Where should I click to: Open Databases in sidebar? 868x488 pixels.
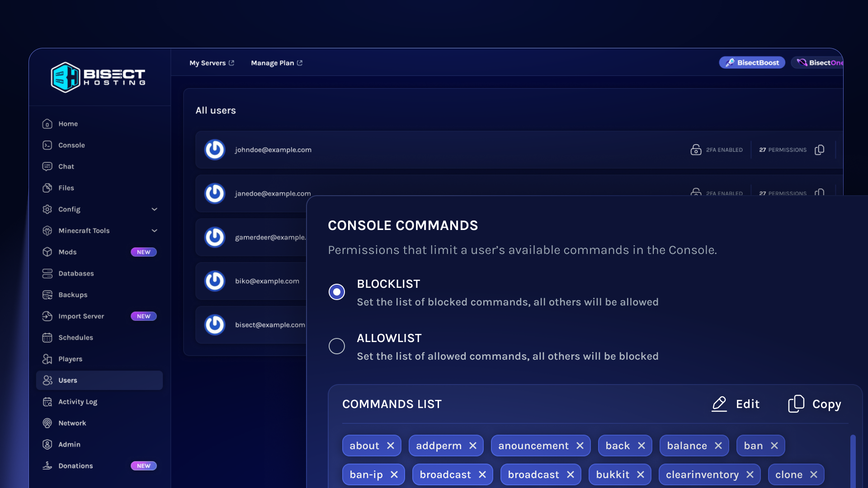[99, 273]
